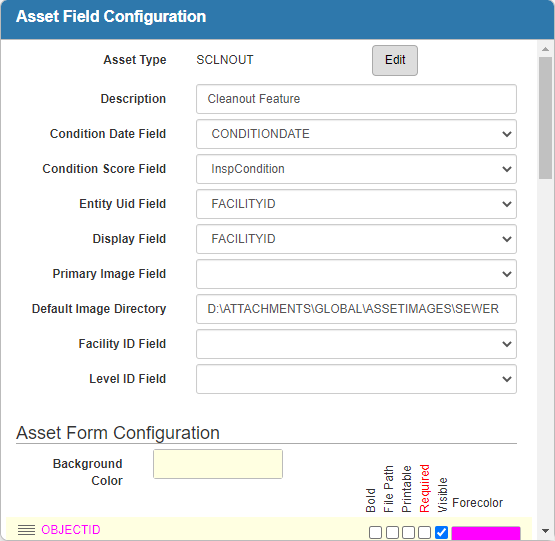Open the Background Color swatch

pos(218,464)
